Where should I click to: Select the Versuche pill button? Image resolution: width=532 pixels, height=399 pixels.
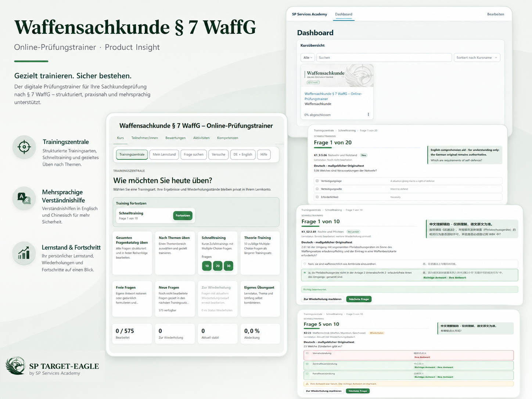(219, 155)
